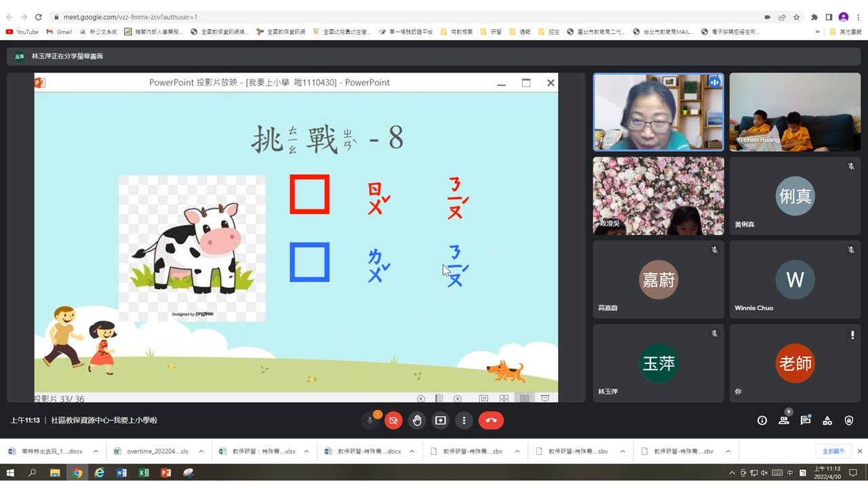Open more options three-dot menu in Meet

click(x=464, y=420)
